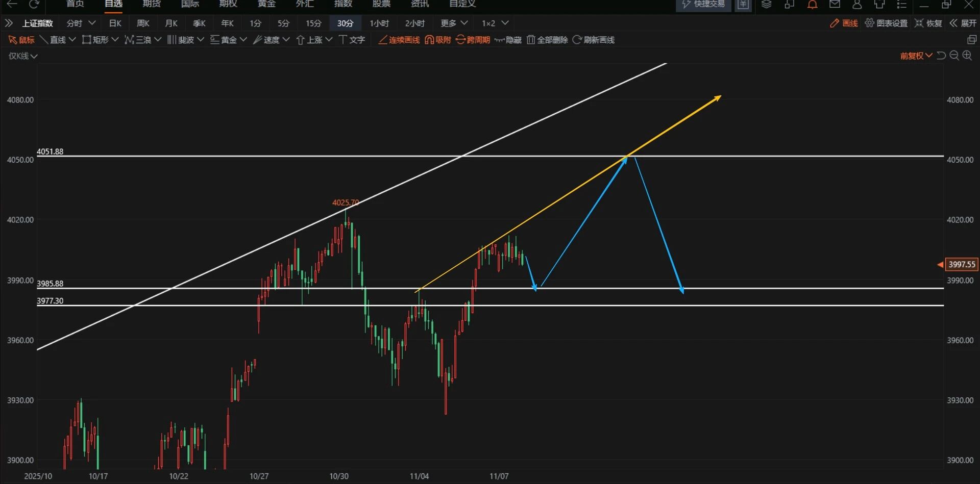This screenshot has height=484, width=980.
Task: Click the 全部删除 trash icon
Action: tap(531, 40)
